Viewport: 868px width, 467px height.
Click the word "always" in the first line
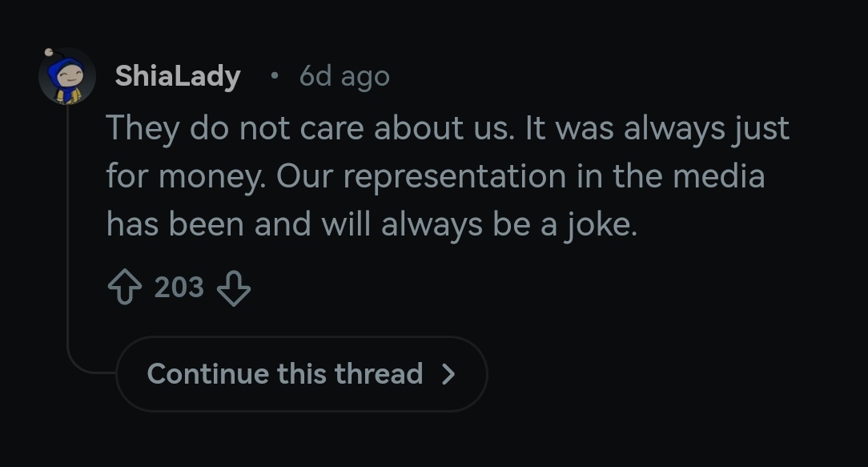coord(668,128)
